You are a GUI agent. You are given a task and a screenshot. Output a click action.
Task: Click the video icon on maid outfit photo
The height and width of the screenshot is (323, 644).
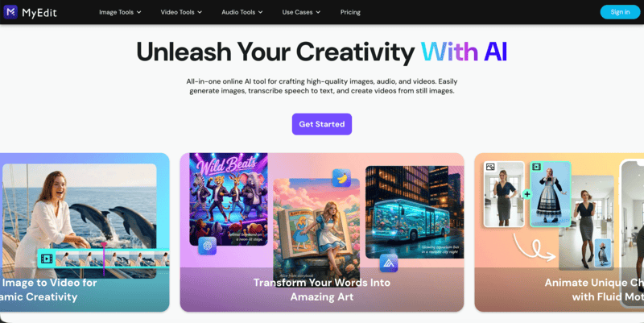(536, 167)
